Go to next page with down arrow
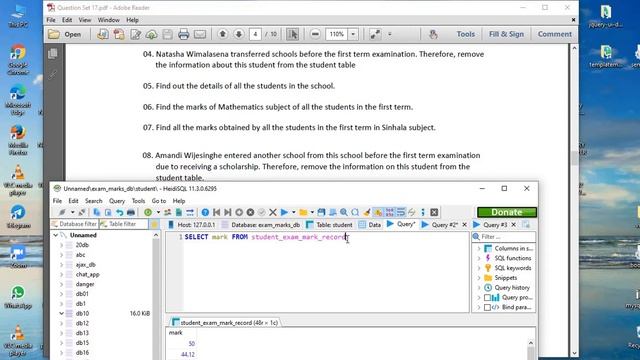This screenshot has width=640, height=360. click(x=239, y=34)
